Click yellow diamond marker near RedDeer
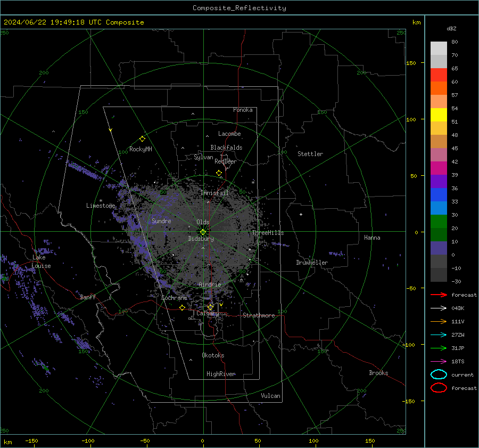The height and width of the screenshot is (448, 479). pos(219,173)
